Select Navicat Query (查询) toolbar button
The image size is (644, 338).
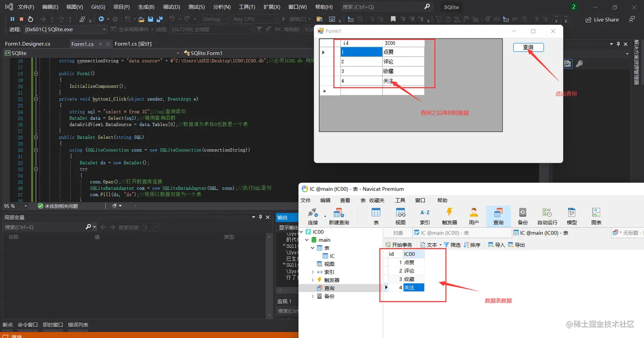point(498,216)
